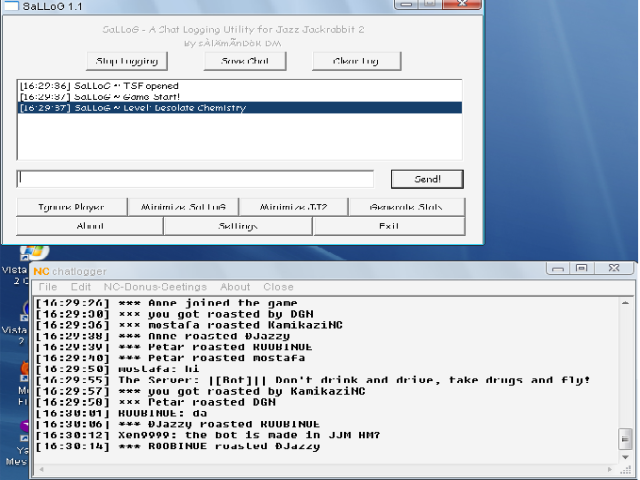Click the Minimize JJ2 button

pyautogui.click(x=293, y=207)
